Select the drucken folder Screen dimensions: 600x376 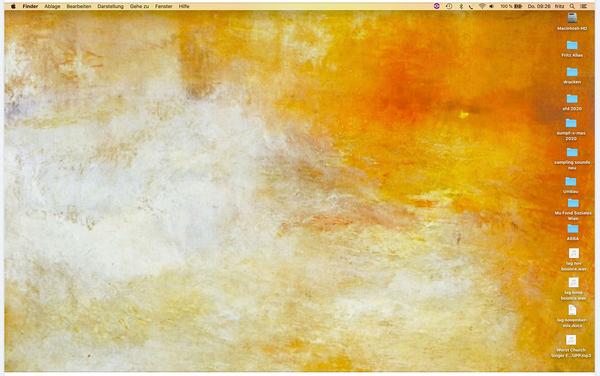tap(572, 72)
